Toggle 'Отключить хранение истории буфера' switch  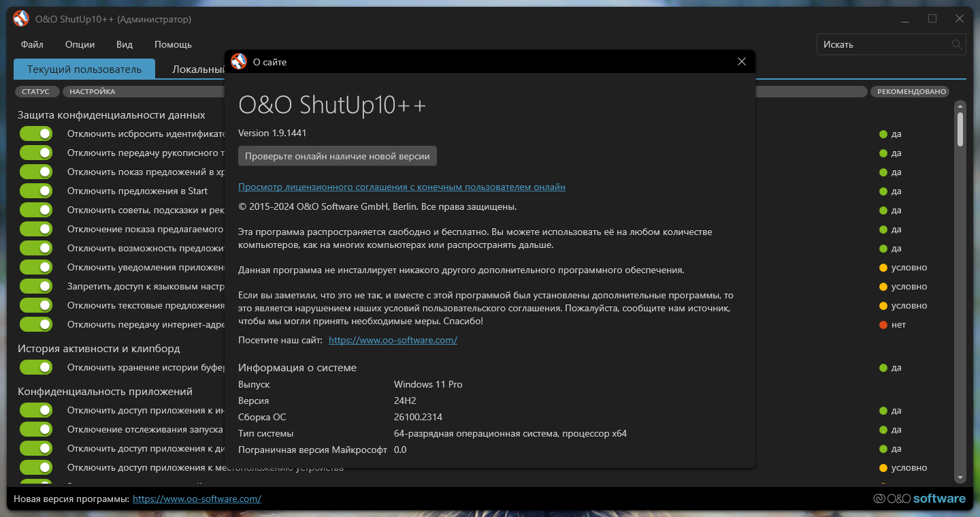coord(36,367)
